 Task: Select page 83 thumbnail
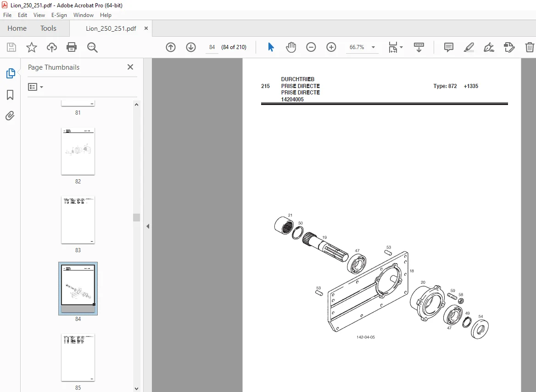tap(78, 220)
